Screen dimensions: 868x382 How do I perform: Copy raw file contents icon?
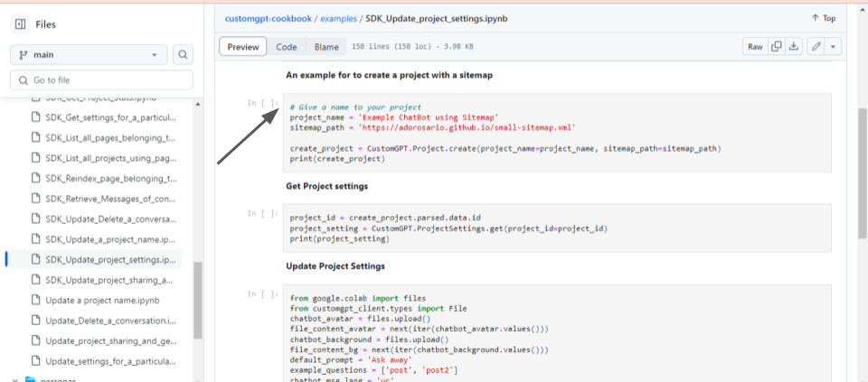point(777,47)
